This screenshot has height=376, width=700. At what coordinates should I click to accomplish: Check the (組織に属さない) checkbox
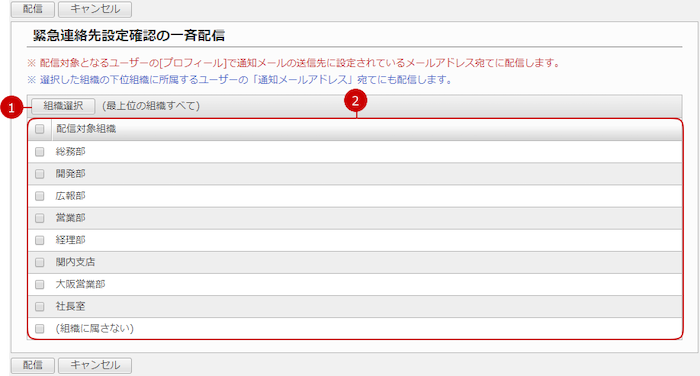(40, 329)
